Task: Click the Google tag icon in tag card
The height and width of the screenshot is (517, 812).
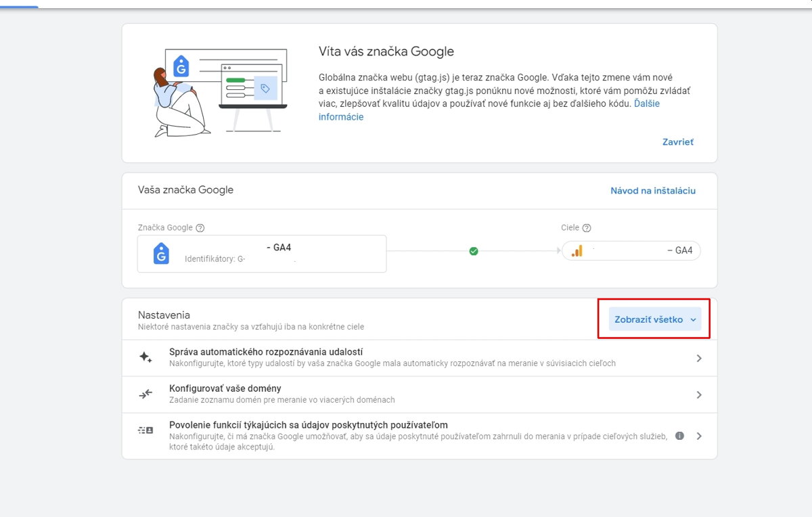Action: coord(161,254)
